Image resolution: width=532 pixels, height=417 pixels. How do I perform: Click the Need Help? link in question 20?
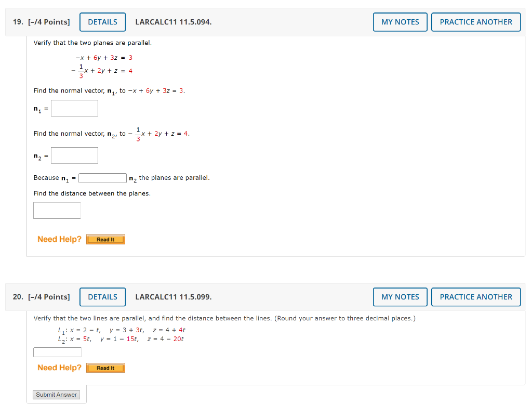59,368
